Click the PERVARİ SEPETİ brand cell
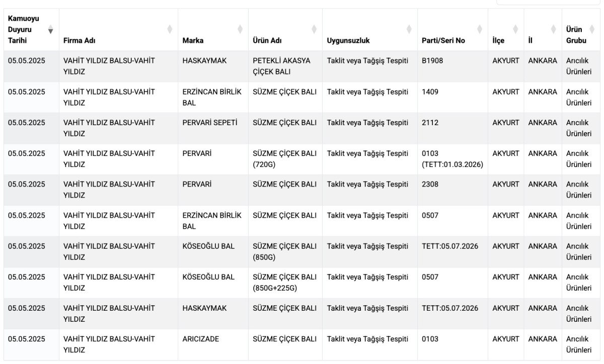 click(210, 123)
